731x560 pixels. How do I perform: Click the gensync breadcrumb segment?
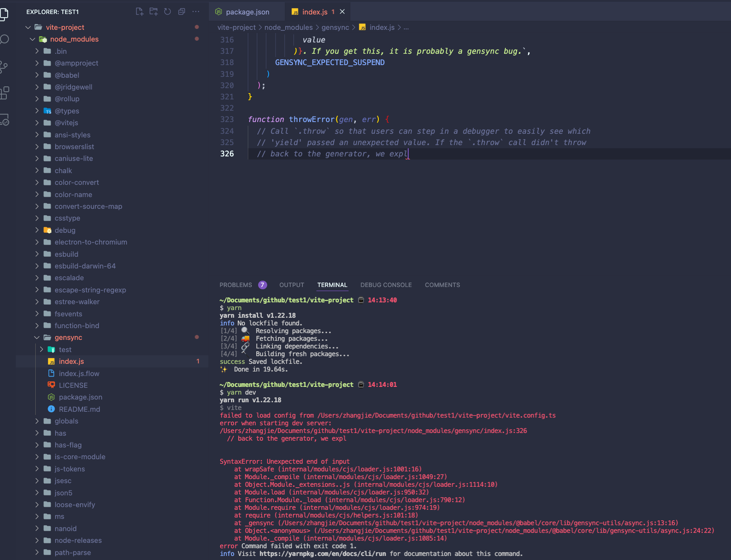point(335,28)
